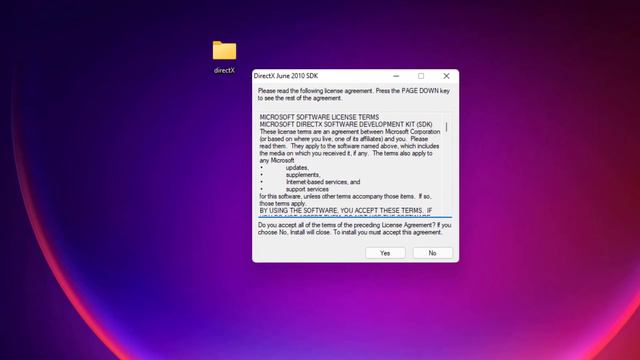Image resolution: width=640 pixels, height=360 pixels.
Task: Click the DirectX June 2010 SDK title bar text
Action: [286, 76]
